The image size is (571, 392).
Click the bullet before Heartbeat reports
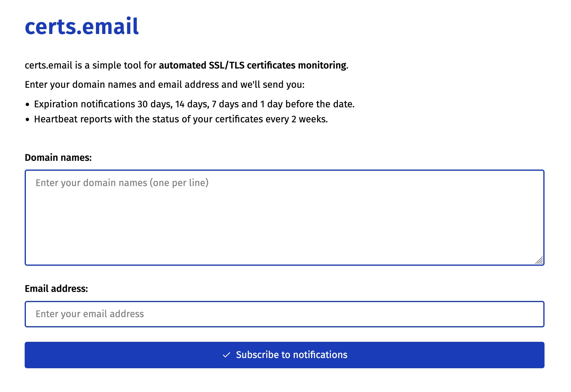pyautogui.click(x=28, y=120)
